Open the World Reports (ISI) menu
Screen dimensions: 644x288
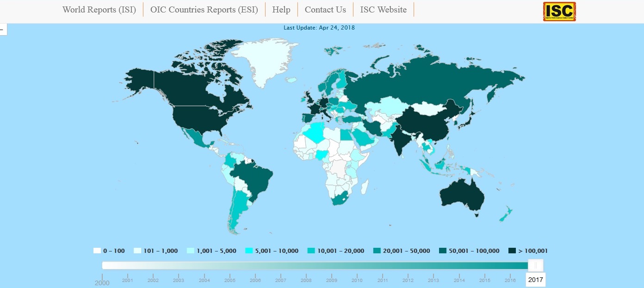[99, 10]
